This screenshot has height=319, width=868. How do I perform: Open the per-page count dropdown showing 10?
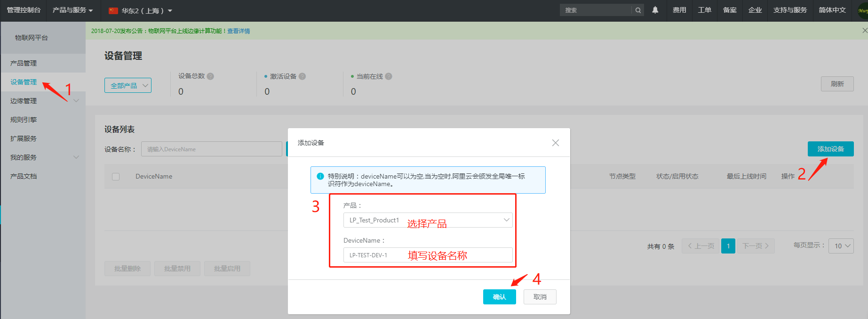click(x=841, y=245)
